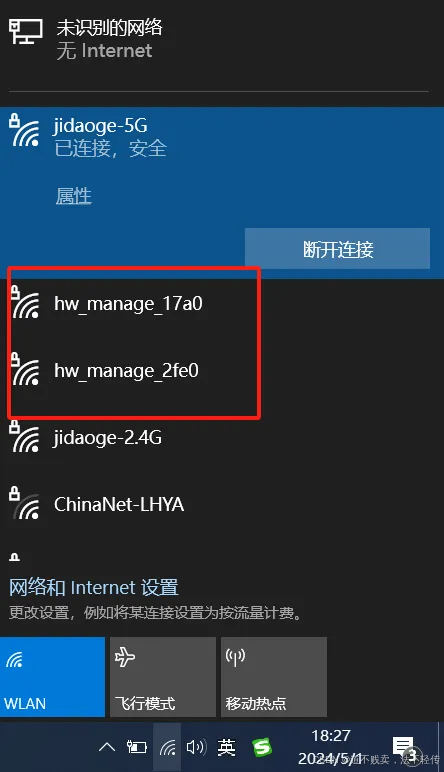Select the jidaoge-2.4G network entry
The height and width of the screenshot is (772, 444).
pyautogui.click(x=222, y=437)
